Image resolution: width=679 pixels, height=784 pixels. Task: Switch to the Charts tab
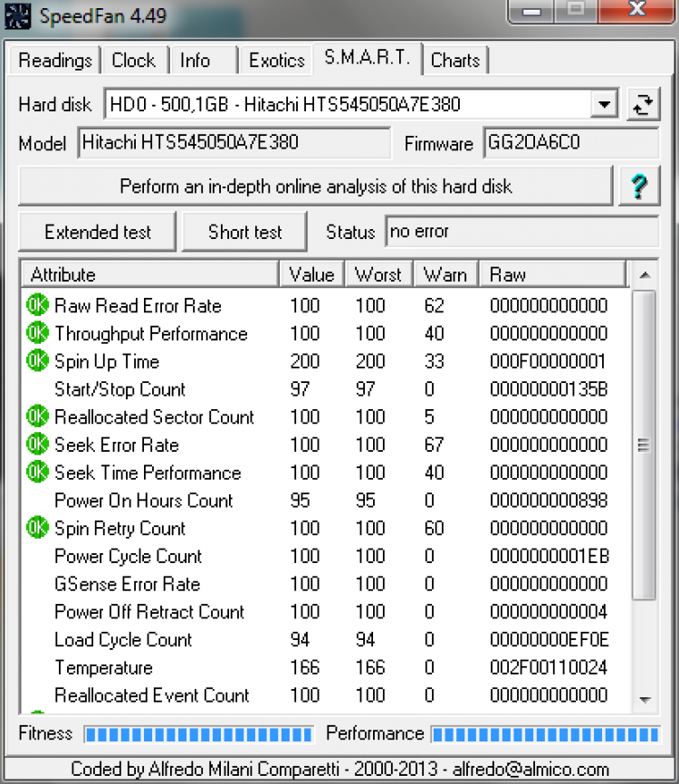point(455,61)
